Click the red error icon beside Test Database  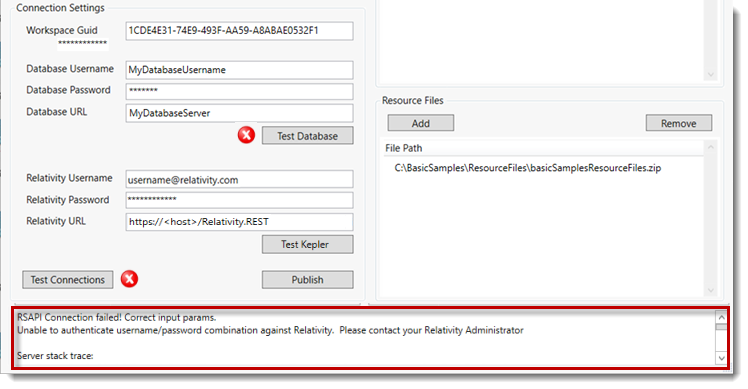246,135
